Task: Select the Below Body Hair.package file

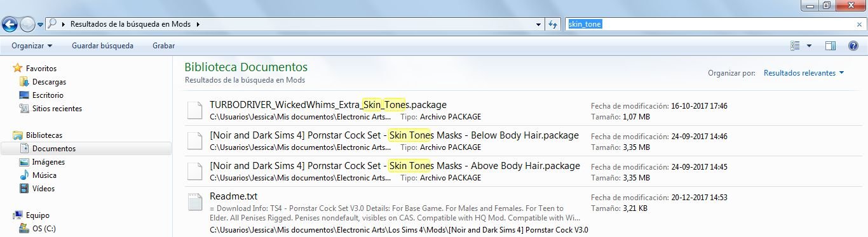Action: pos(394,135)
